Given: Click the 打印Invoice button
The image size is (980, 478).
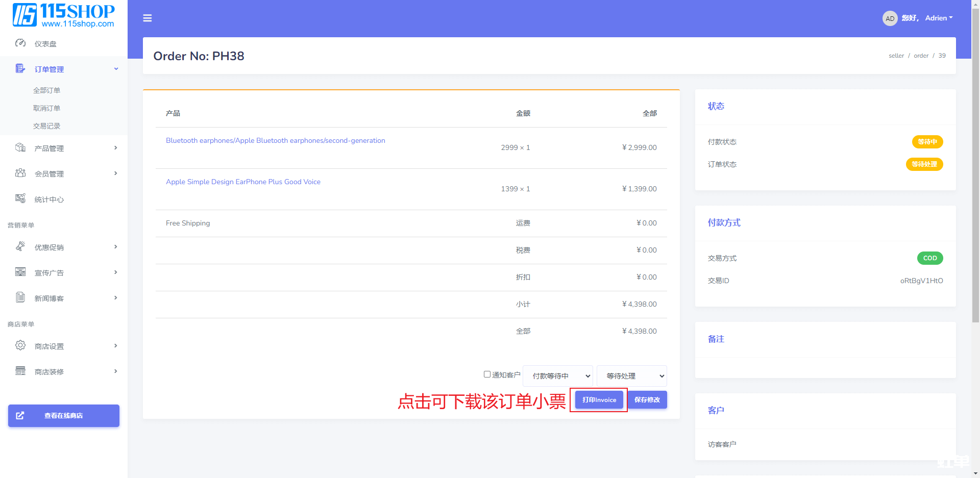Looking at the screenshot, I should point(599,400).
